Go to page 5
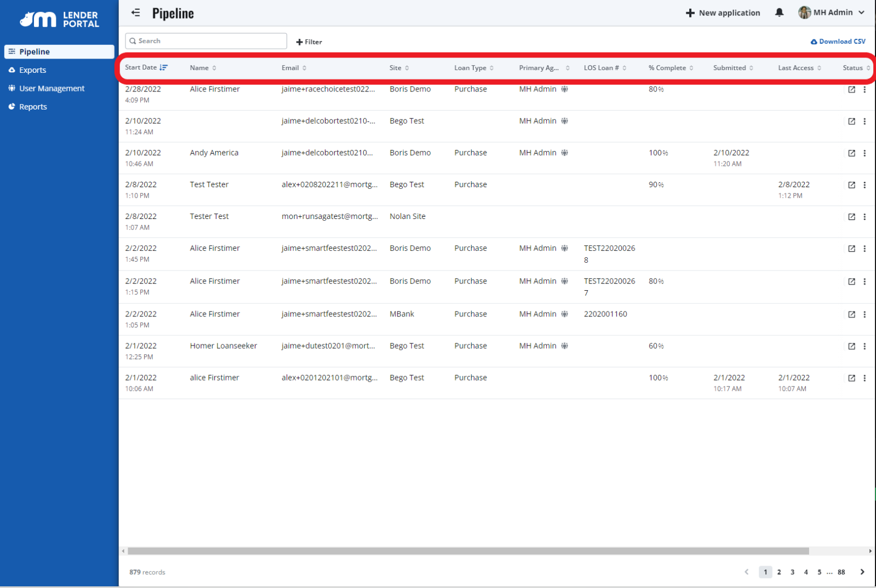 (x=819, y=572)
